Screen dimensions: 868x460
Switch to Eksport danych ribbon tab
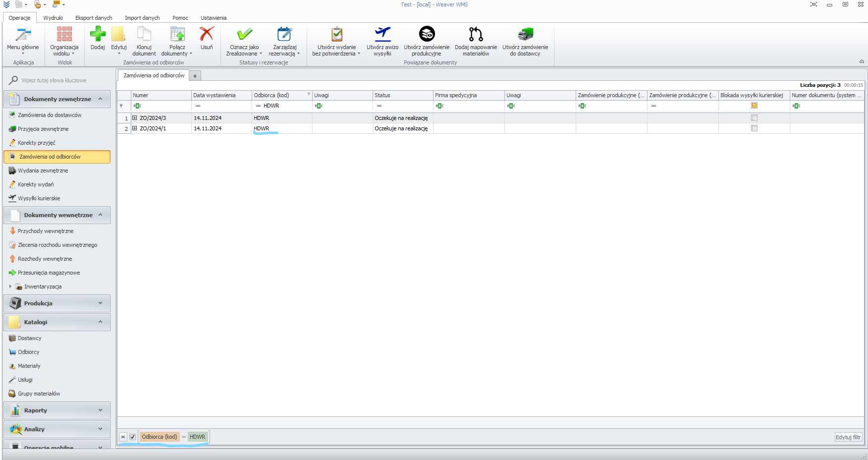click(x=94, y=18)
